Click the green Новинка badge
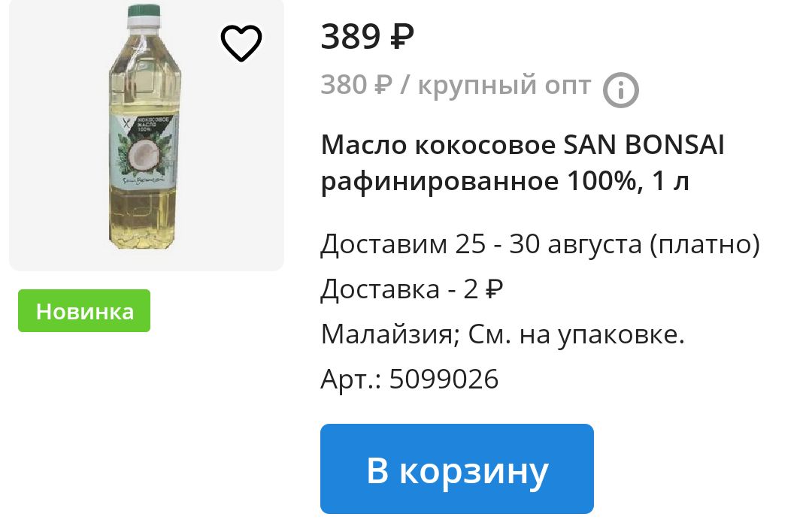The height and width of the screenshot is (529, 812). 84,310
